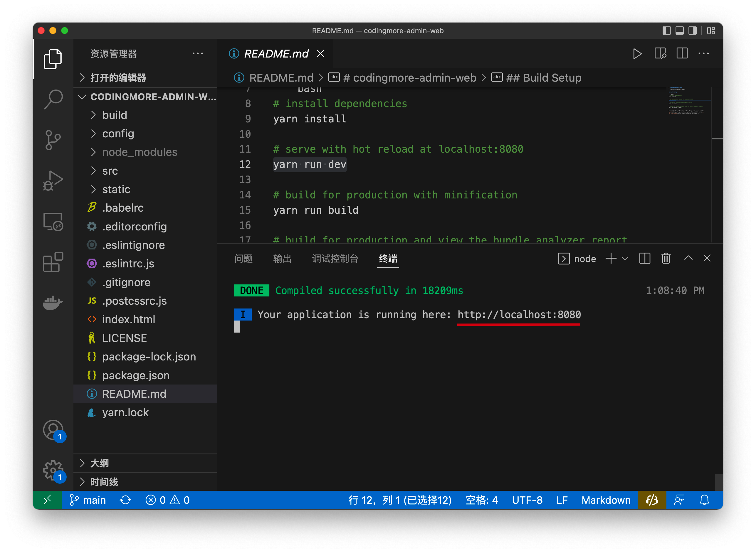756x553 pixels.
Task: Open the Remote Explorer view
Action: 53,222
